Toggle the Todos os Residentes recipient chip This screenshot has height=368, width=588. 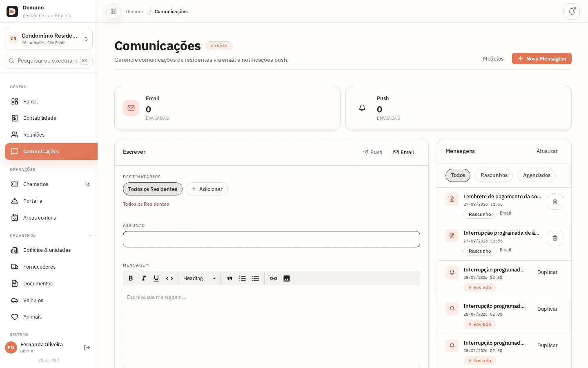coord(153,189)
